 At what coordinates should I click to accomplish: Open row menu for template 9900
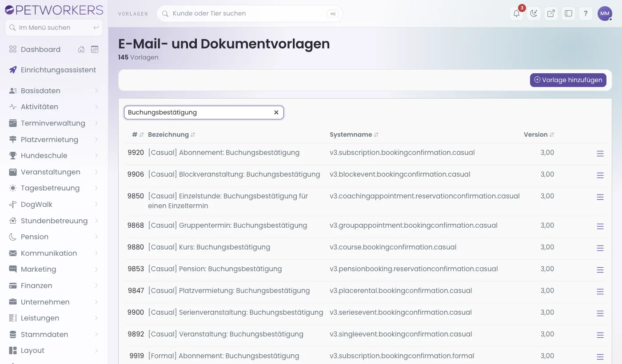(600, 313)
